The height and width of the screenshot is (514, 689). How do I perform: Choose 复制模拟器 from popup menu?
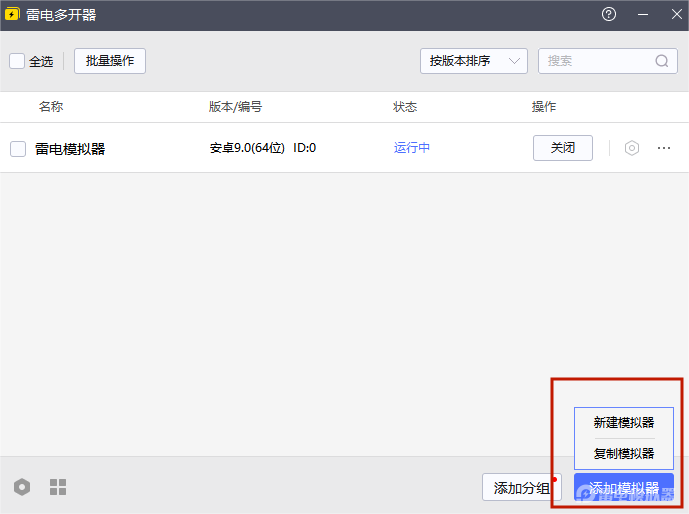[624, 453]
